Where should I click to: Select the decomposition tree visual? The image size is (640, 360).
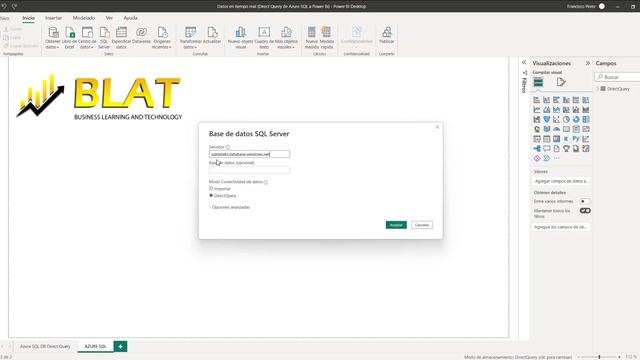click(537, 149)
